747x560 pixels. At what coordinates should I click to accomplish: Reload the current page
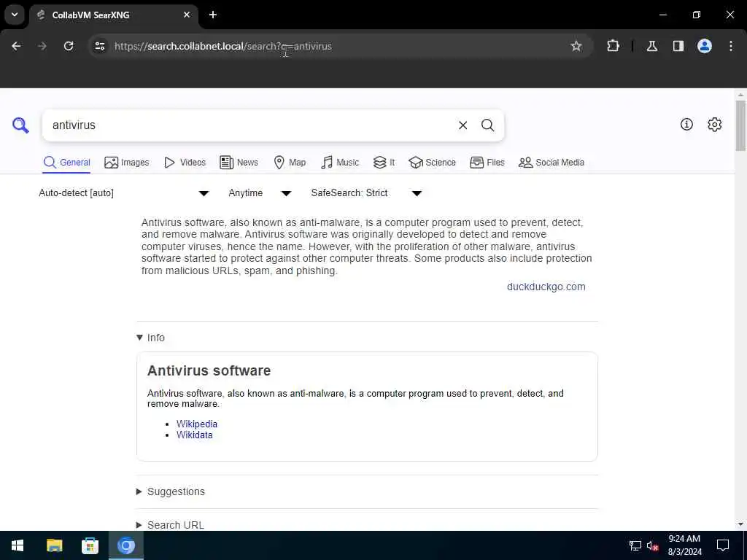coord(69,46)
